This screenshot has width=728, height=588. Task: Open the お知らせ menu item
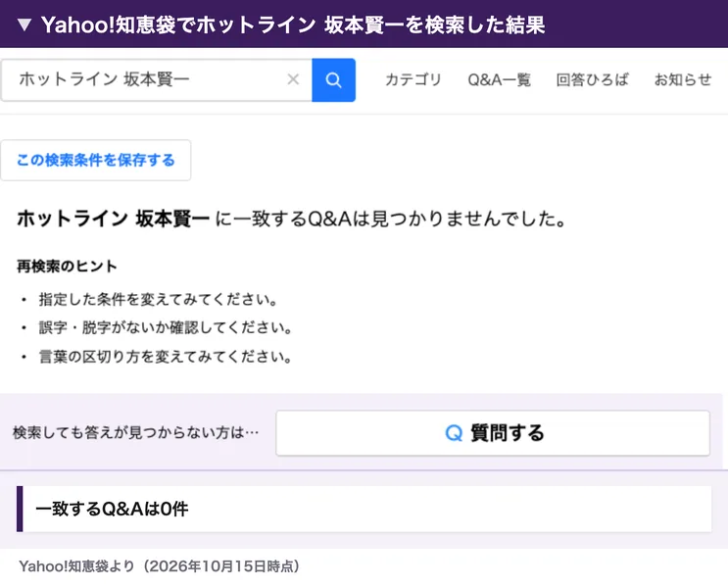click(x=683, y=80)
